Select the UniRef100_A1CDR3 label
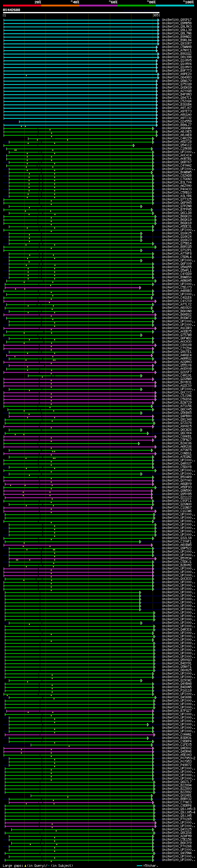Image resolution: width=197 pixels, height=868 pixels. (x=176, y=328)
